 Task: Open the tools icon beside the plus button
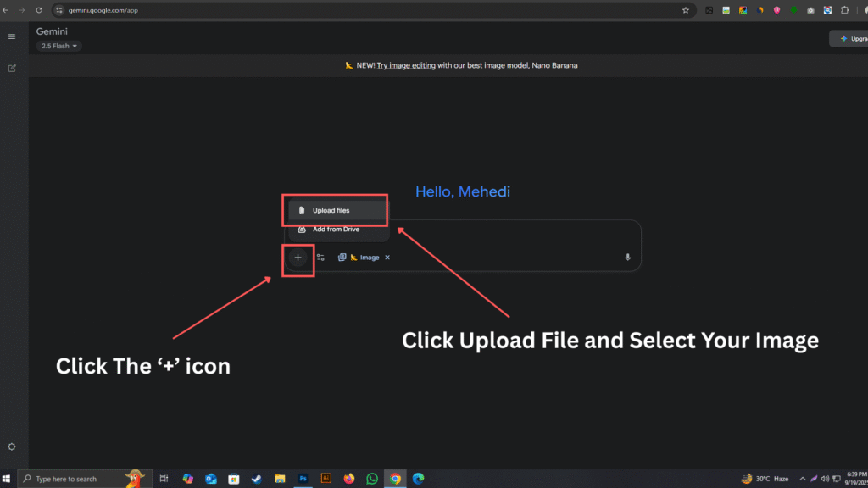tap(320, 258)
